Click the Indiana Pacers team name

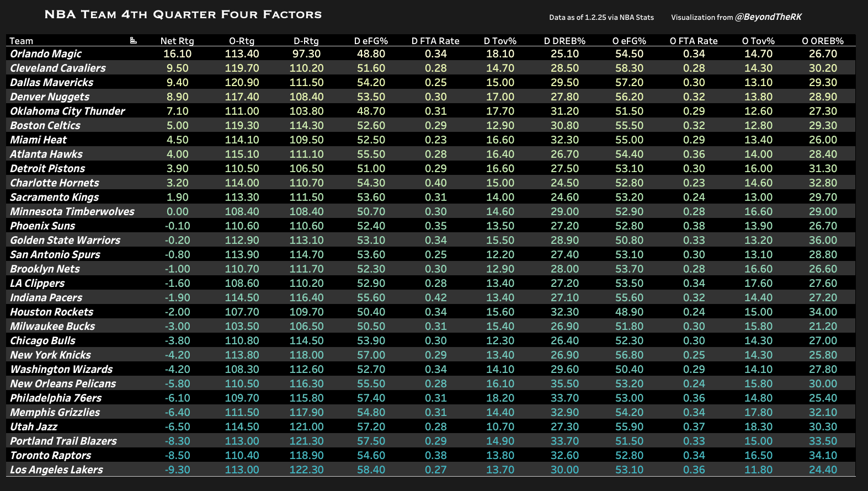pos(46,297)
